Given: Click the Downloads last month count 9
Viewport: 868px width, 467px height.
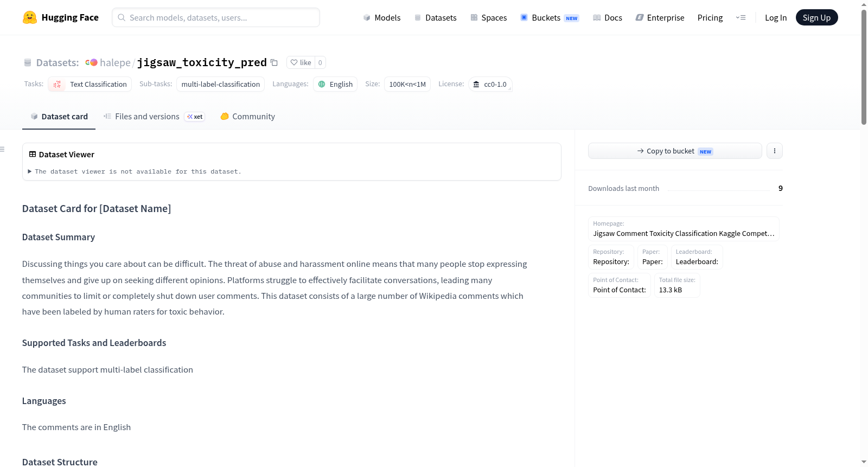Looking at the screenshot, I should pos(781,188).
